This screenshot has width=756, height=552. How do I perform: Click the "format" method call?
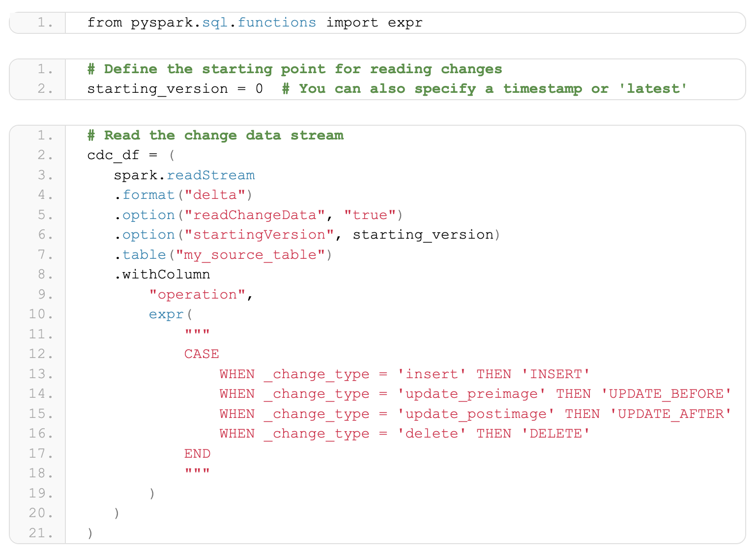[148, 195]
